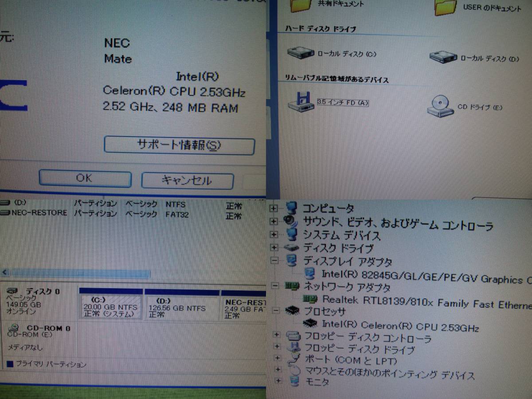Image resolution: width=532 pixels, height=399 pixels.
Task: Expand the コンピュータ node
Action: coord(274,208)
